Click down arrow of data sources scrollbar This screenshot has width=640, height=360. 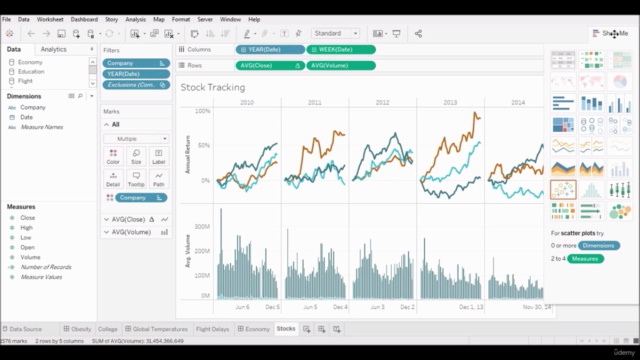[93, 83]
